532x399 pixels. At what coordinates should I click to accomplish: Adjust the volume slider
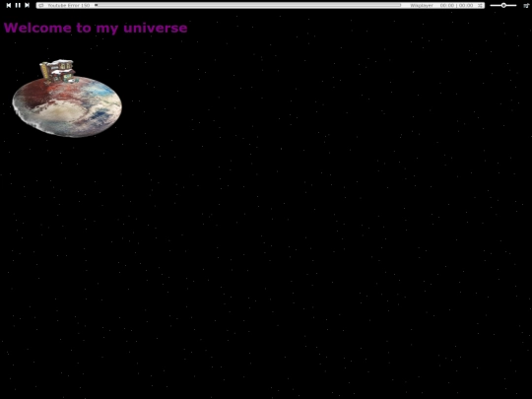pyautogui.click(x=503, y=5)
